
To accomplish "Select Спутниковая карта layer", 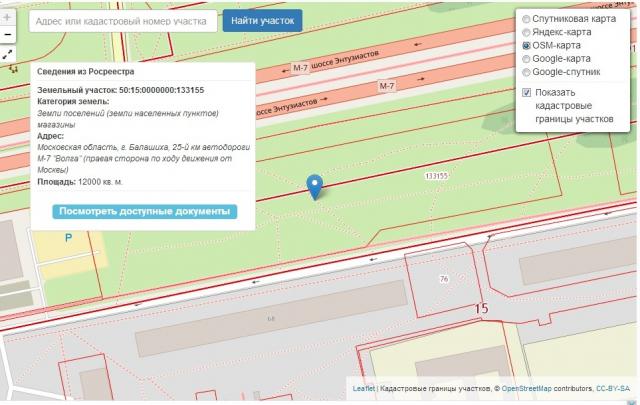I will click(x=527, y=19).
